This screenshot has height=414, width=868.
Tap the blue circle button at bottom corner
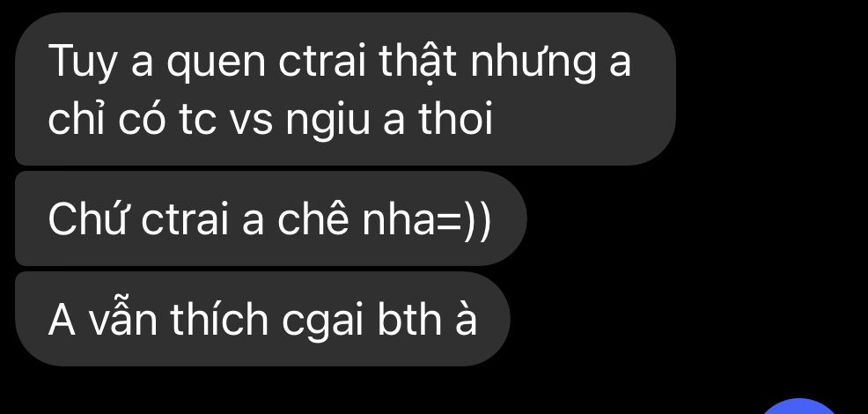click(800, 407)
